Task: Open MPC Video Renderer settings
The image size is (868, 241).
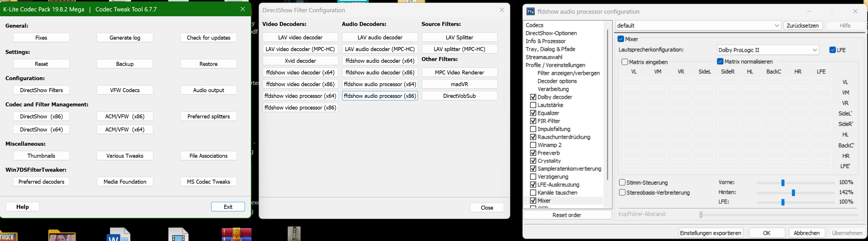Action: (459, 72)
